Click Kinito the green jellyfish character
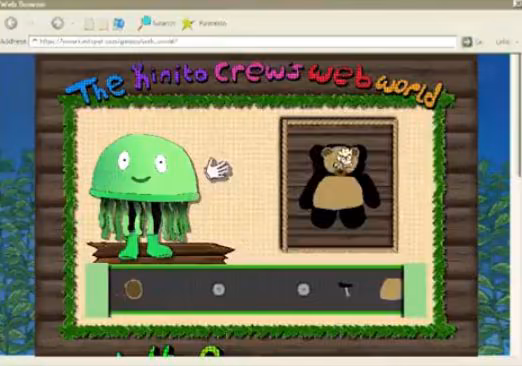Image resolution: width=522 pixels, height=366 pixels. click(144, 197)
